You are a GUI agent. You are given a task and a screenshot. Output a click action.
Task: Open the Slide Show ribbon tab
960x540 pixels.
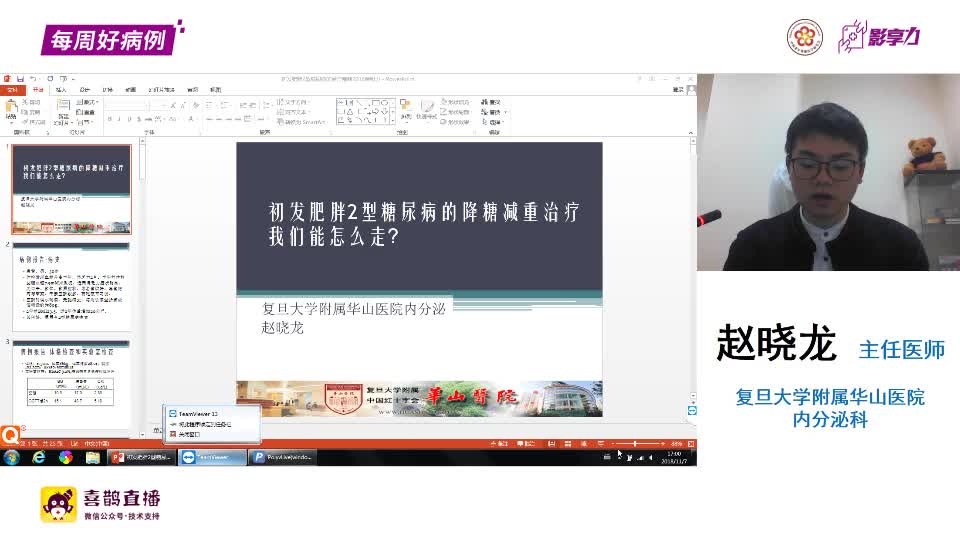pos(162,90)
